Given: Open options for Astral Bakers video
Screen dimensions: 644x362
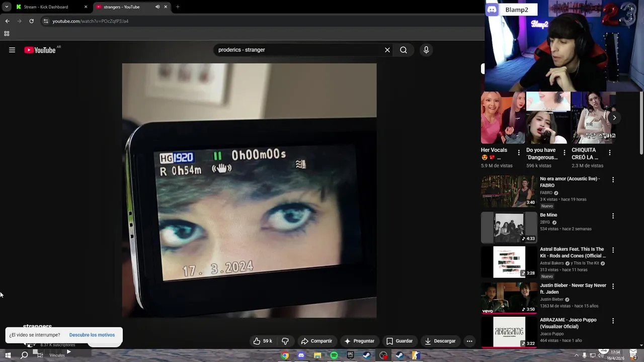Looking at the screenshot, I should (613, 250).
